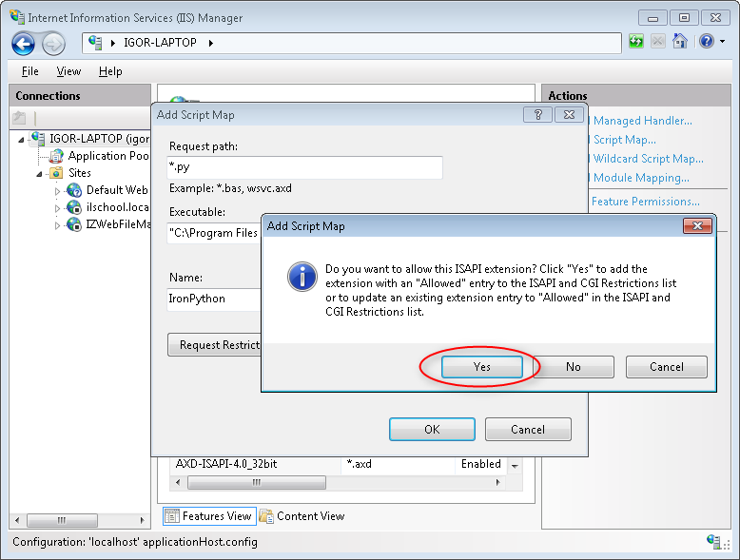Image resolution: width=740 pixels, height=560 pixels.
Task: Click the *.axd path cell
Action: point(360,464)
